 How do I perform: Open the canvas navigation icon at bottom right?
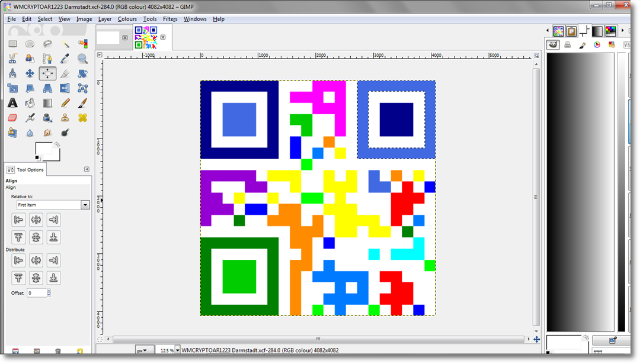[x=536, y=339]
